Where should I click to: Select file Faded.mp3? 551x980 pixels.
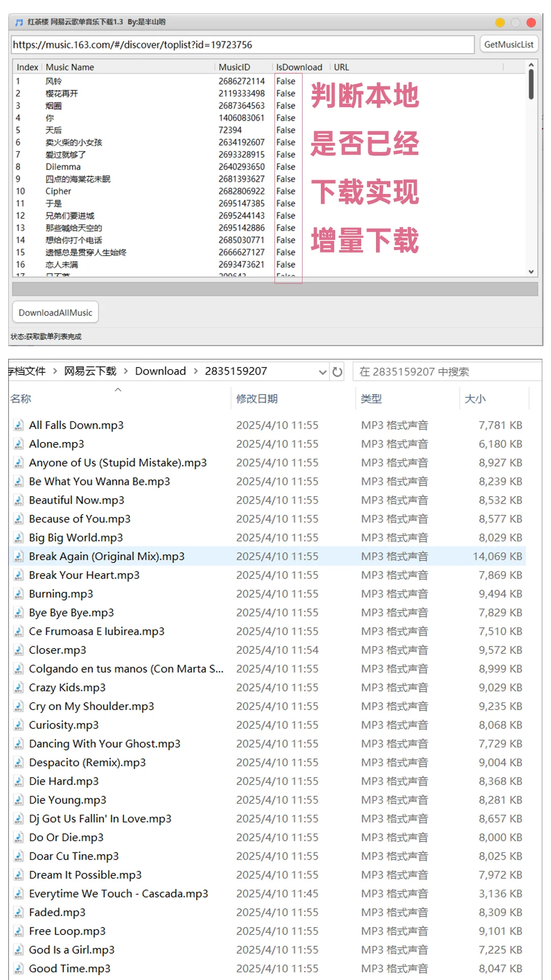coord(57,913)
